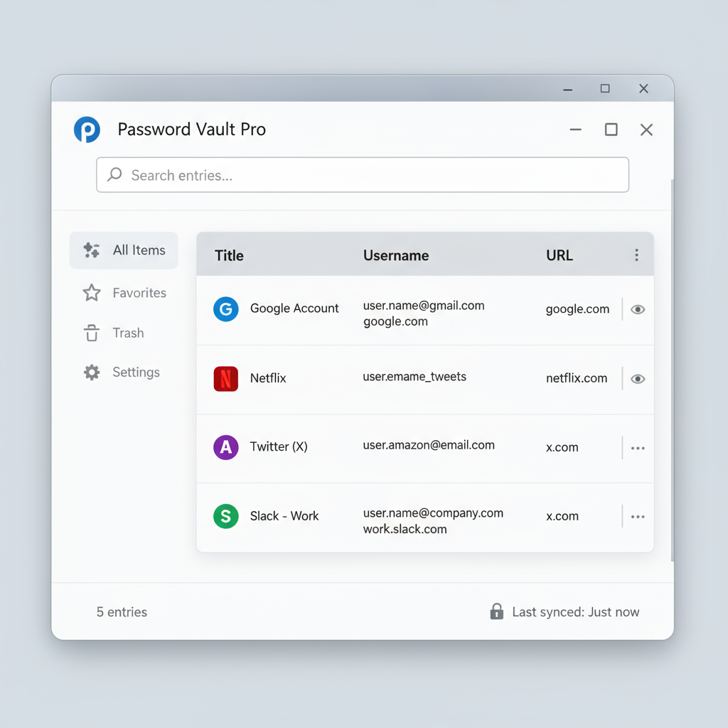Click the Trash bin icon

pyautogui.click(x=92, y=333)
